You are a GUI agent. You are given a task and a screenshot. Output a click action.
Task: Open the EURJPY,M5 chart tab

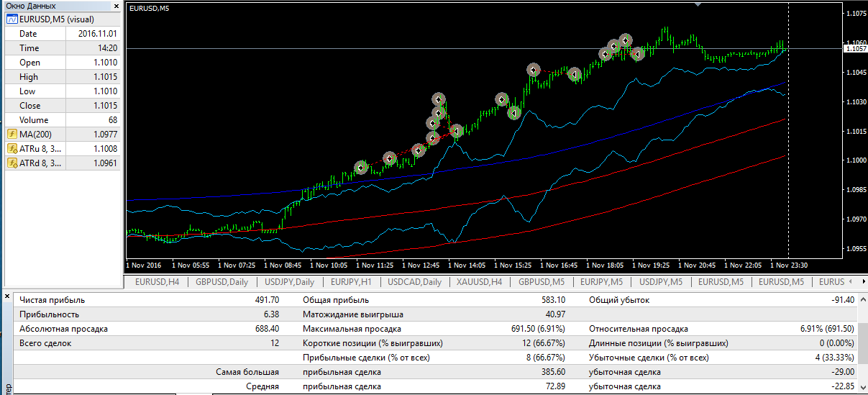pos(601,282)
